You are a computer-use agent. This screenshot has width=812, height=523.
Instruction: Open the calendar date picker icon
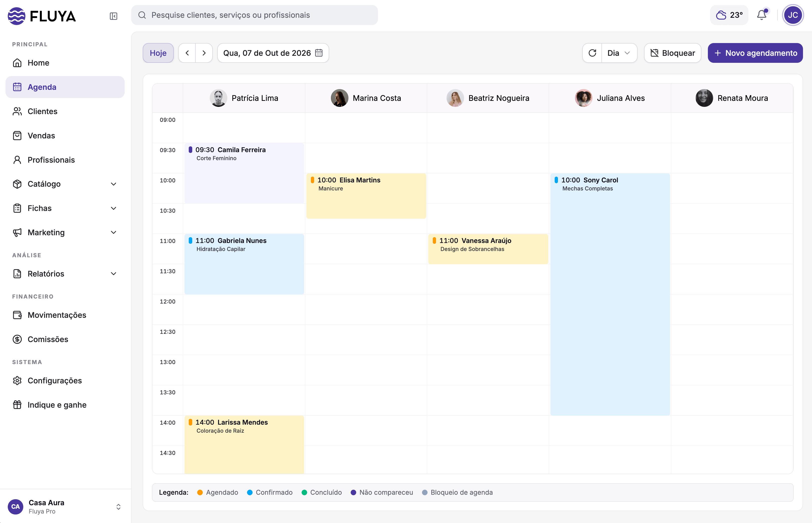pos(319,53)
